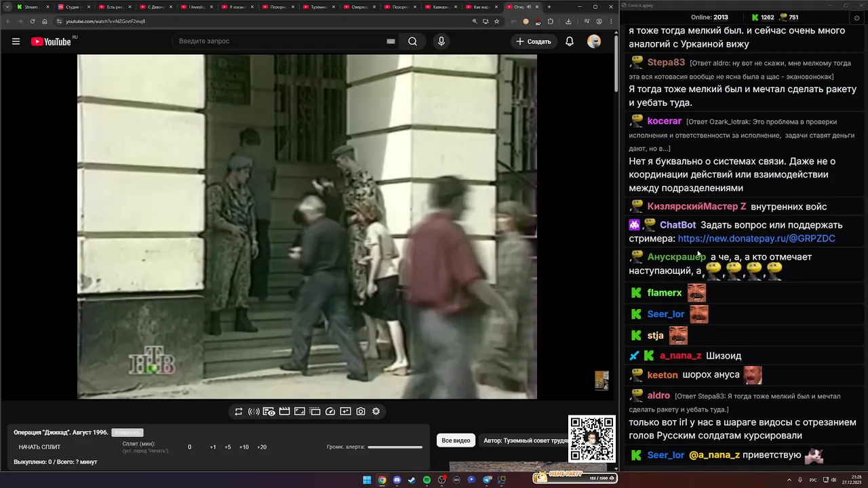Add +1 minute to split
The height and width of the screenshot is (488, 868).
point(213,447)
